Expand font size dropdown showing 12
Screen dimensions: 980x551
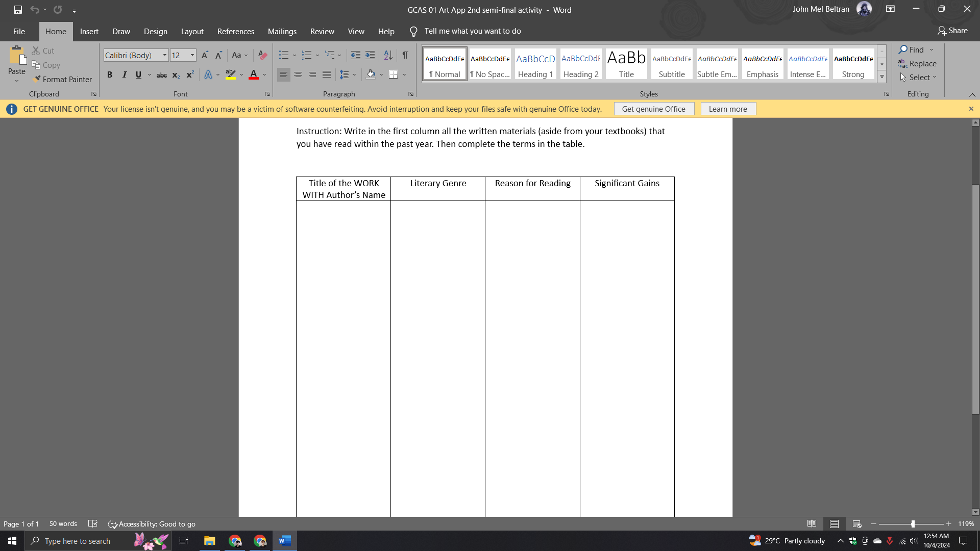[x=192, y=55]
